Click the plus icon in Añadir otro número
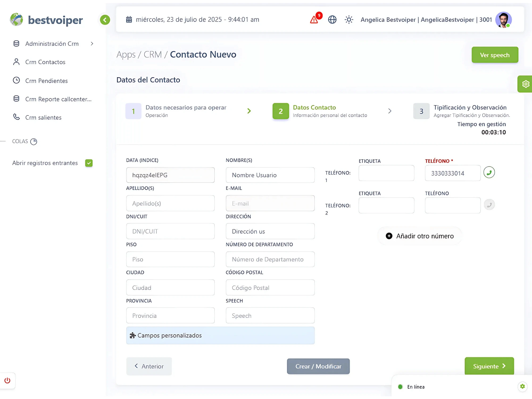This screenshot has width=532, height=399. (389, 236)
